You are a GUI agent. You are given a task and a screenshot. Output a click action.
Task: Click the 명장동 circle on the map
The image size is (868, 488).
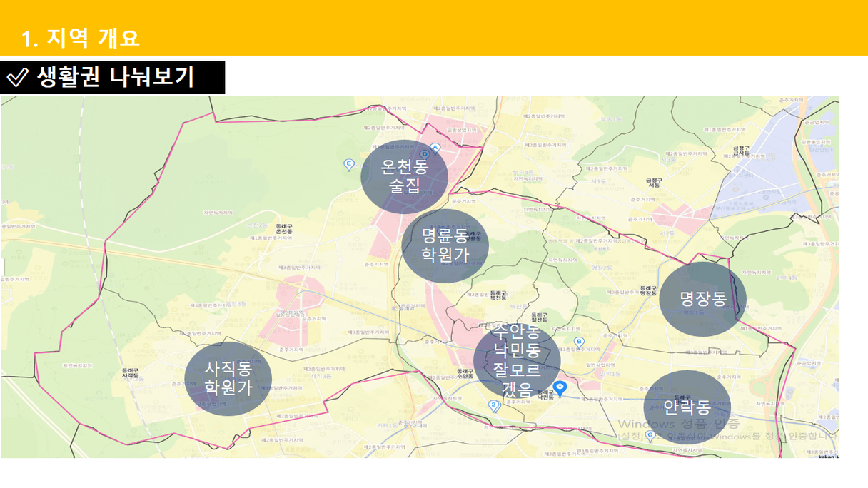click(x=702, y=299)
